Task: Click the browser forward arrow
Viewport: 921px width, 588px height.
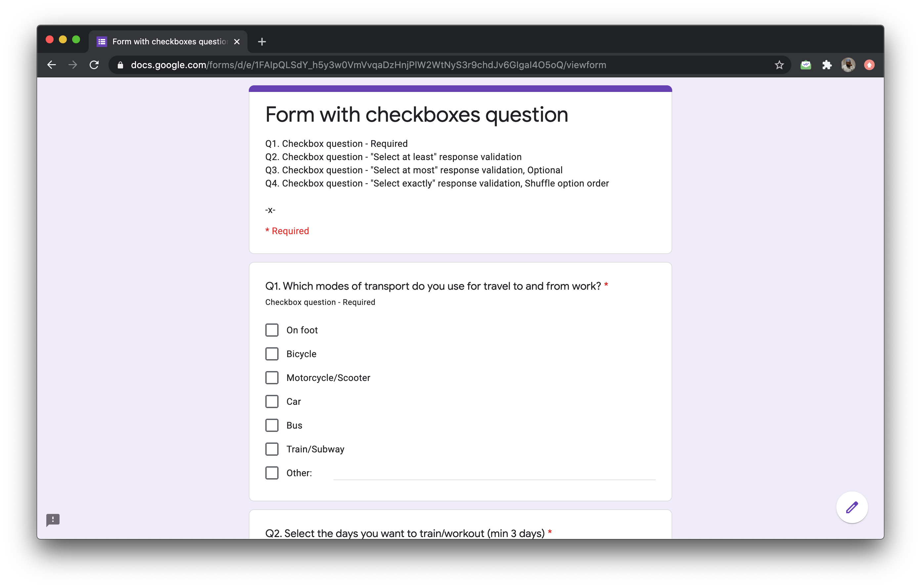Action: 73,65
